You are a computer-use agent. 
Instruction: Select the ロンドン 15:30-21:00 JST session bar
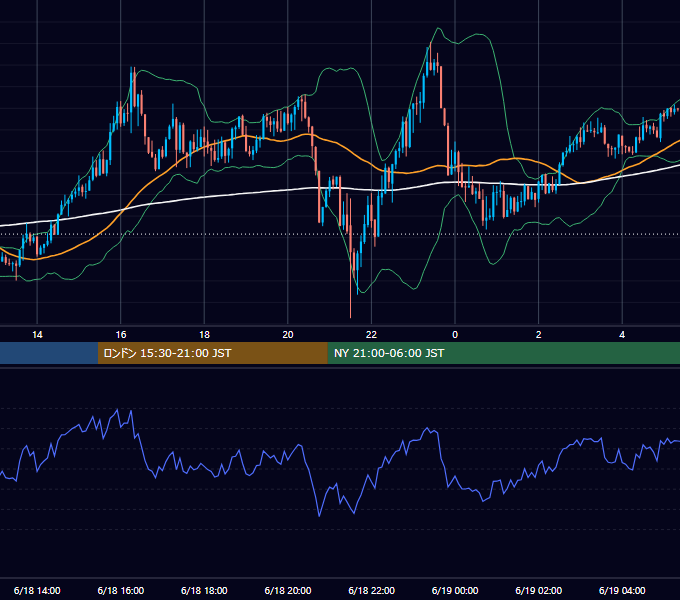coord(212,353)
